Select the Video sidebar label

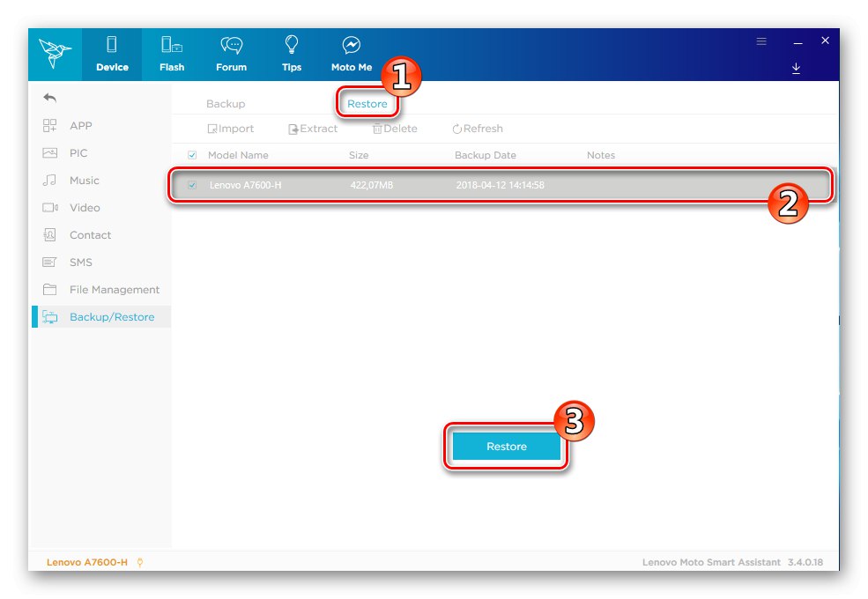pos(85,208)
